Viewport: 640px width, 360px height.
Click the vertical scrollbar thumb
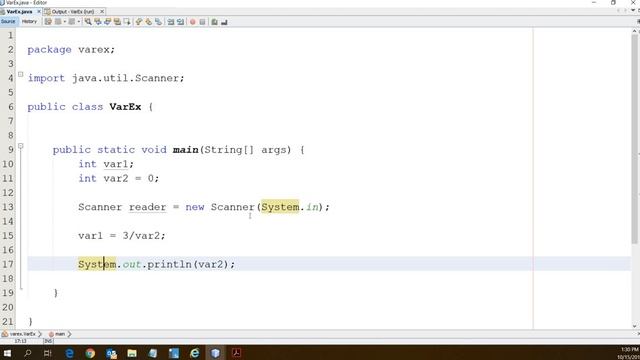[x=635, y=139]
